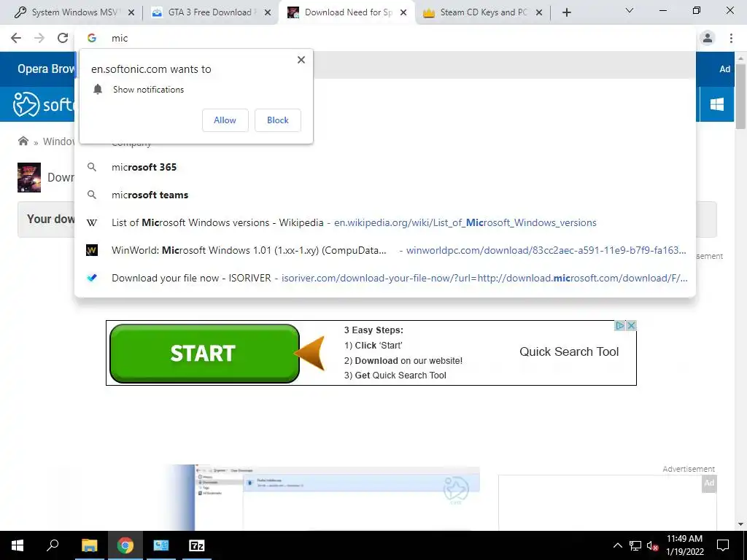Open ISORIVER download your file suggestion
This screenshot has height=560, width=747.
point(385,278)
